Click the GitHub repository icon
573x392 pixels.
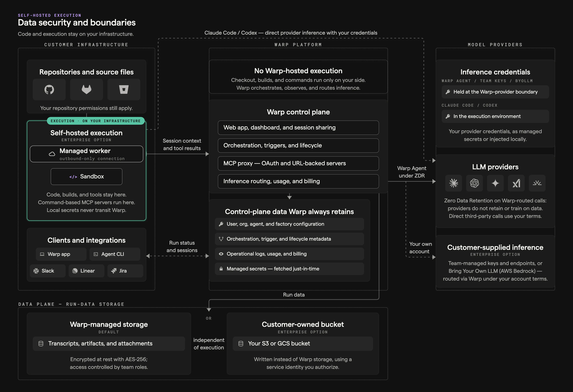coord(49,89)
